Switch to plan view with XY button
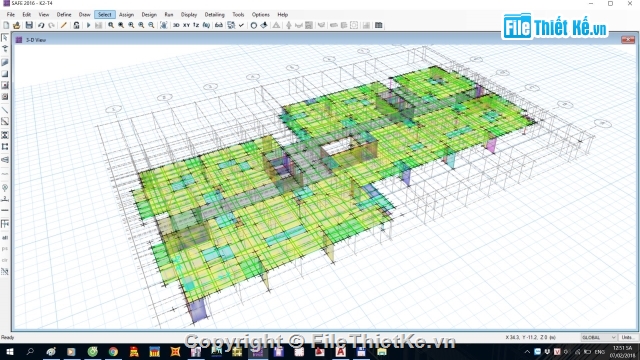Viewport: 640px width, 360px height. click(187, 25)
